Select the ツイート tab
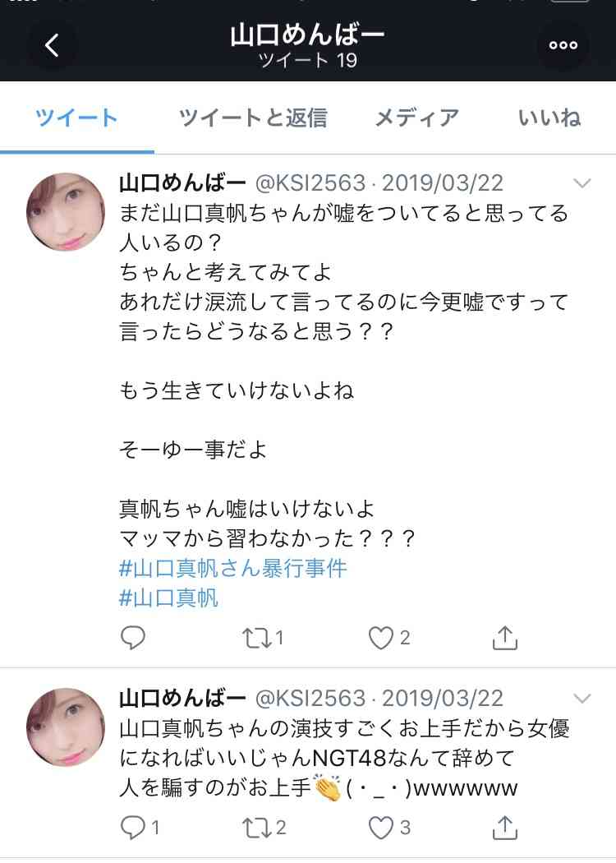Image resolution: width=616 pixels, height=863 pixels. 77,118
